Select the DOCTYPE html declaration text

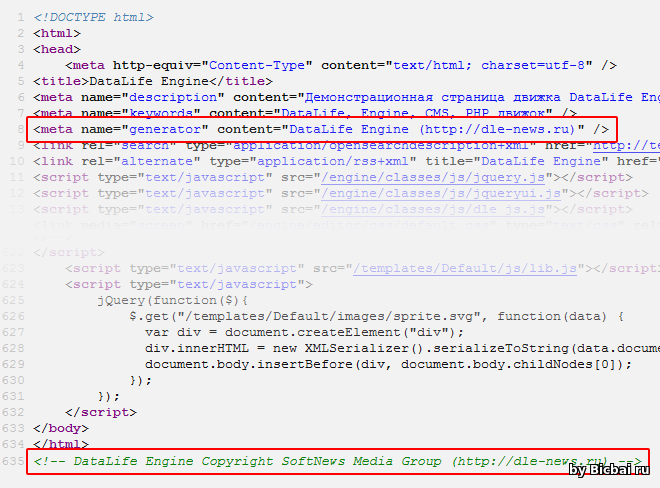tap(93, 17)
